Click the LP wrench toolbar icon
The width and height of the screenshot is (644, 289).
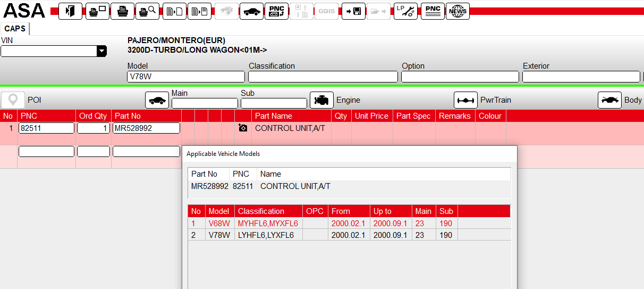coord(405,11)
